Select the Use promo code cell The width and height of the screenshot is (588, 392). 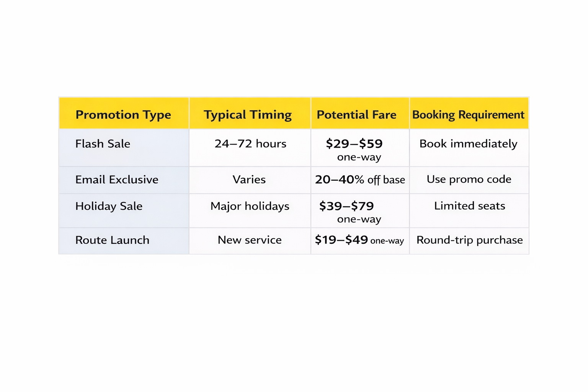click(x=469, y=179)
